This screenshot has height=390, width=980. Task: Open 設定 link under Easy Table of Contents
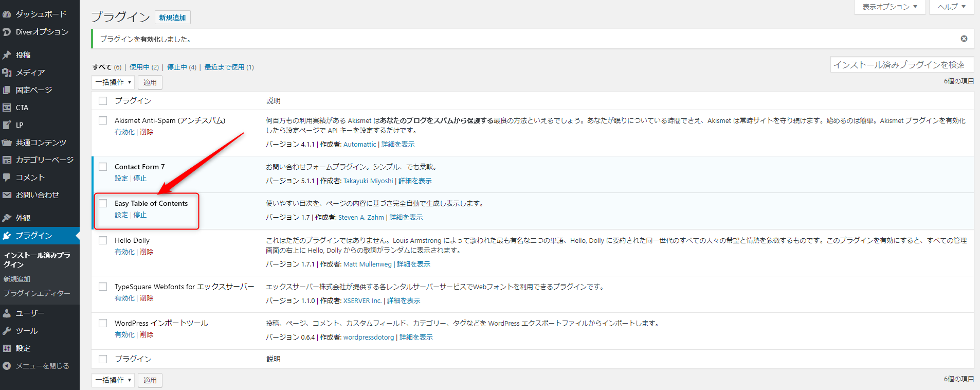click(121, 215)
